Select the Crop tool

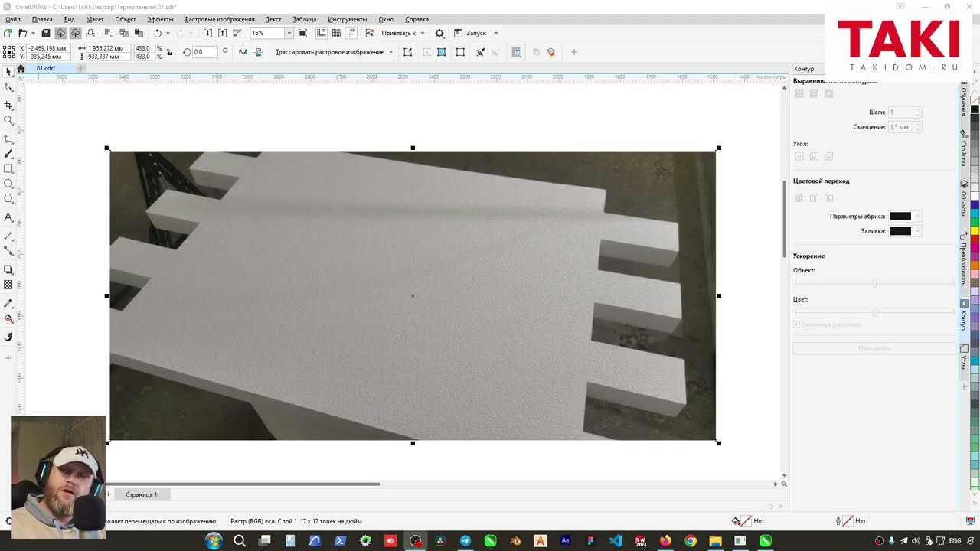8,105
